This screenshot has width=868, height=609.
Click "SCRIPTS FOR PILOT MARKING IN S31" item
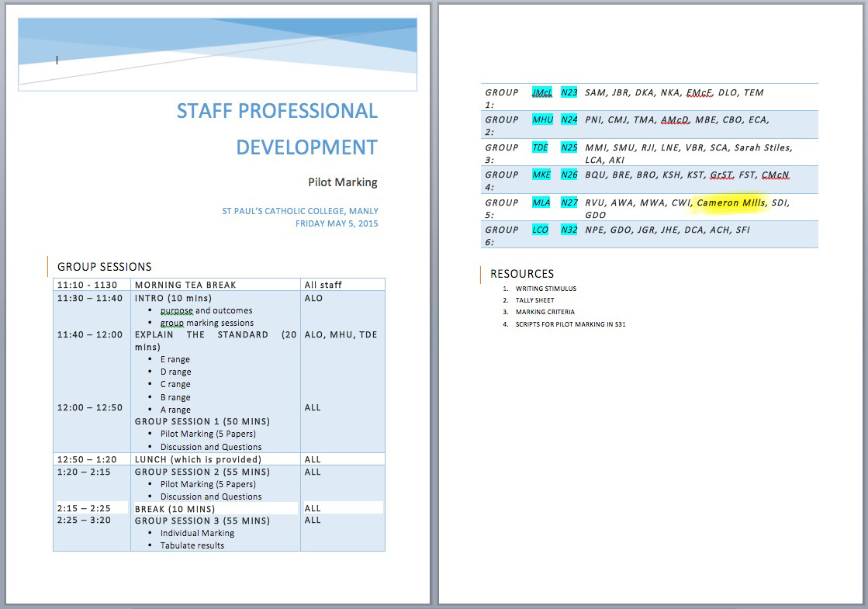570,324
